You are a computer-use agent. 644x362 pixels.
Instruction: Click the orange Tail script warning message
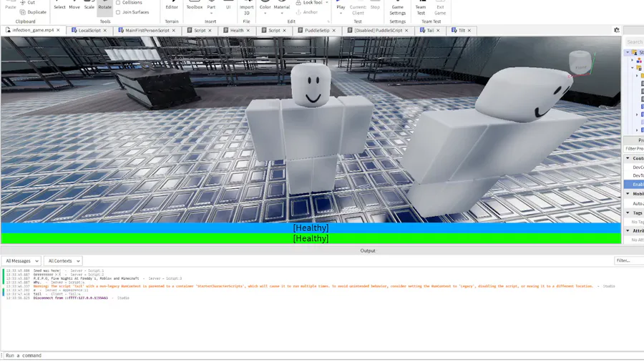pos(313,286)
